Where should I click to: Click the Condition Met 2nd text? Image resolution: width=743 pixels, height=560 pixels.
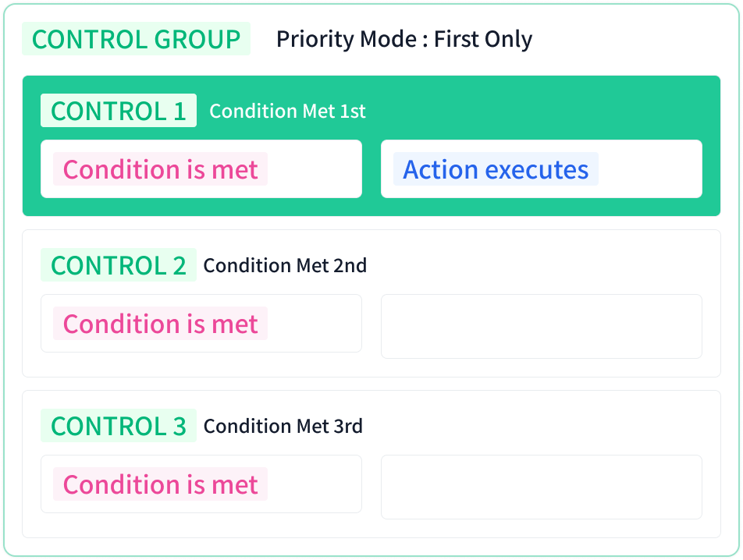pyautogui.click(x=285, y=265)
